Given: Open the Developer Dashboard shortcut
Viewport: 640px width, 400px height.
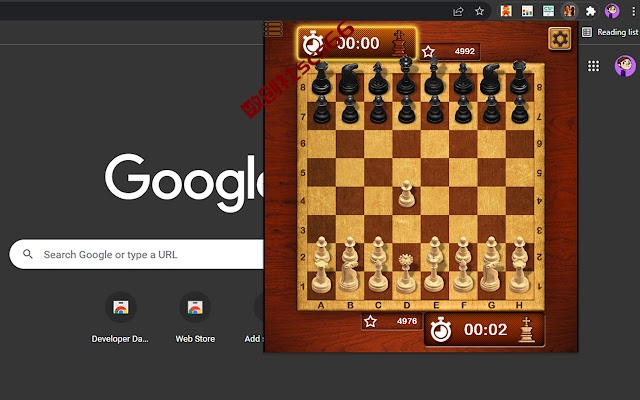Looking at the screenshot, I should pyautogui.click(x=120, y=318).
